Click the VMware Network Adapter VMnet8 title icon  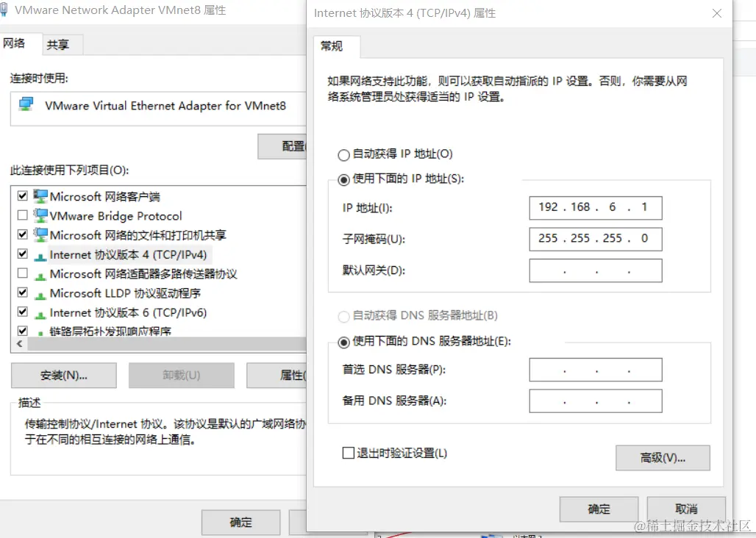coord(4,9)
